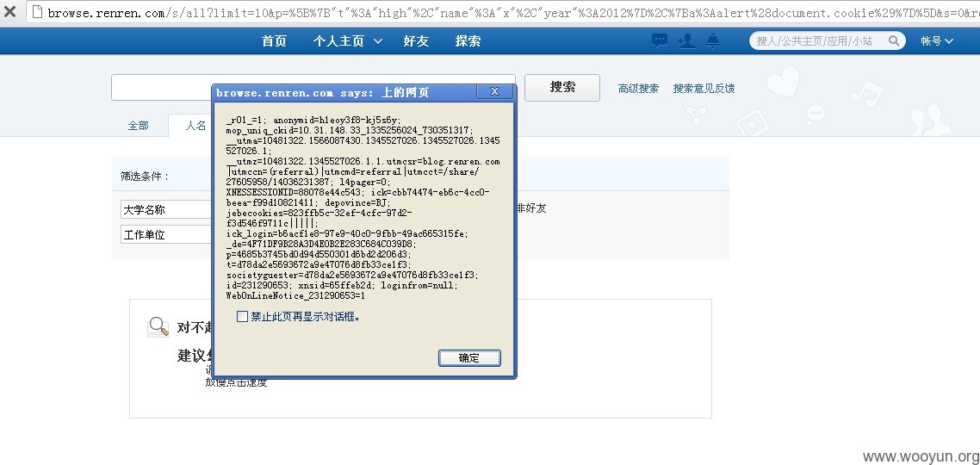Check 禁止此页再显示对话框 checkbox
Screen dimensions: 980x465
click(243, 317)
